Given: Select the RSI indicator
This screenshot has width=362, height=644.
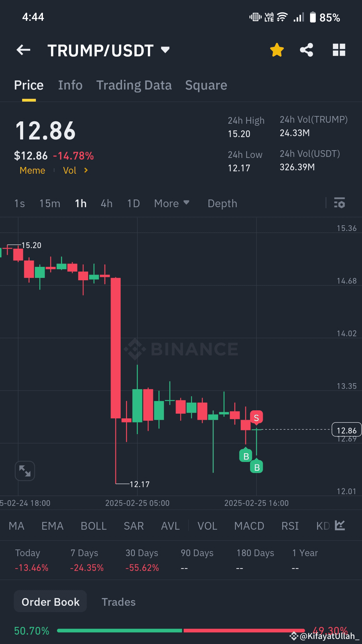Looking at the screenshot, I should tap(290, 526).
